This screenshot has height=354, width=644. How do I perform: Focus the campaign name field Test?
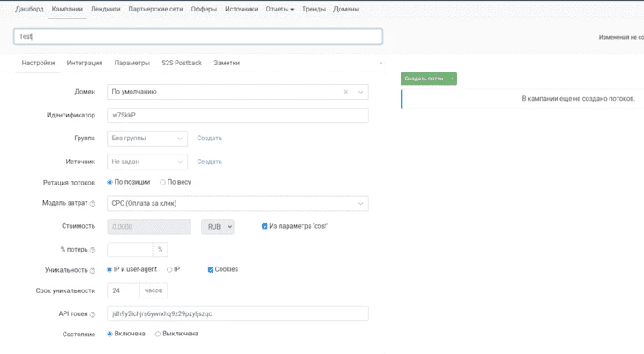(x=198, y=36)
